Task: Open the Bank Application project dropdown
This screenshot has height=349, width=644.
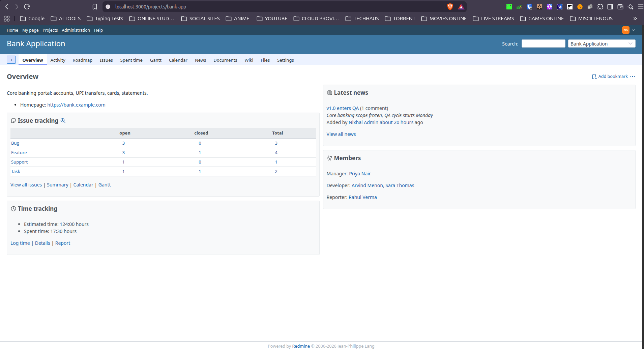Action: (602, 43)
